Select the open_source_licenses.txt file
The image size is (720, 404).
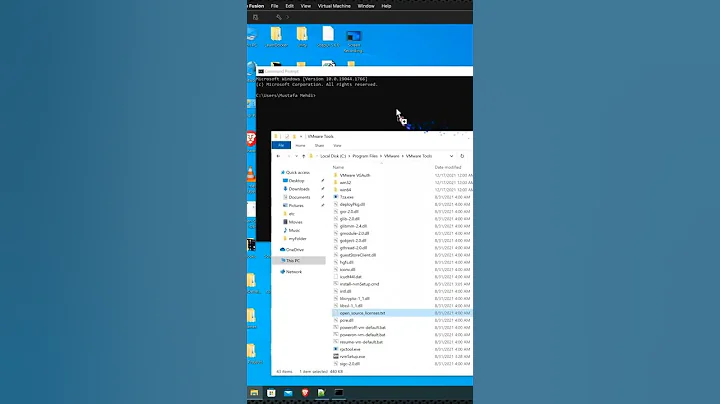click(362, 313)
